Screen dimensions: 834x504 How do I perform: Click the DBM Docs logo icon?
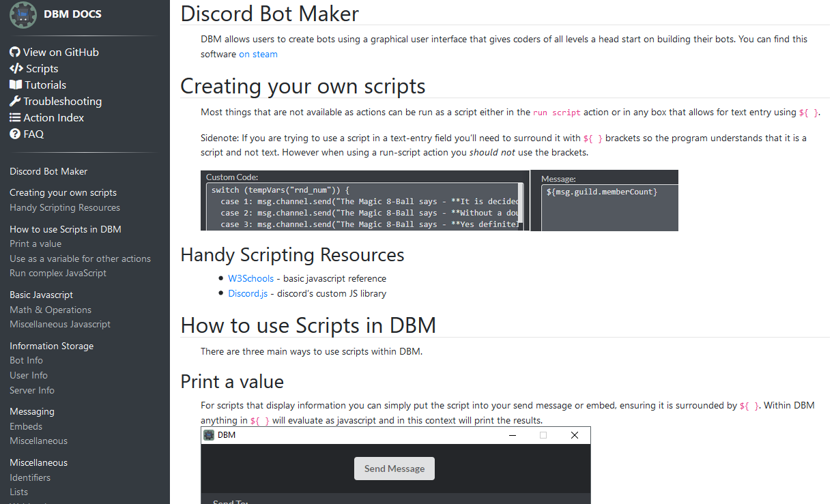click(x=23, y=14)
